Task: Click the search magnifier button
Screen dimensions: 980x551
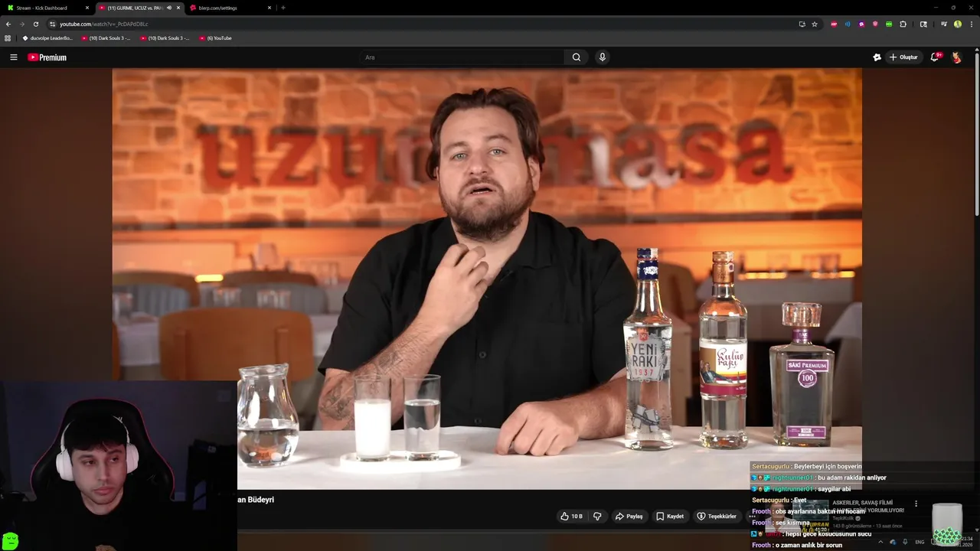Action: point(577,57)
